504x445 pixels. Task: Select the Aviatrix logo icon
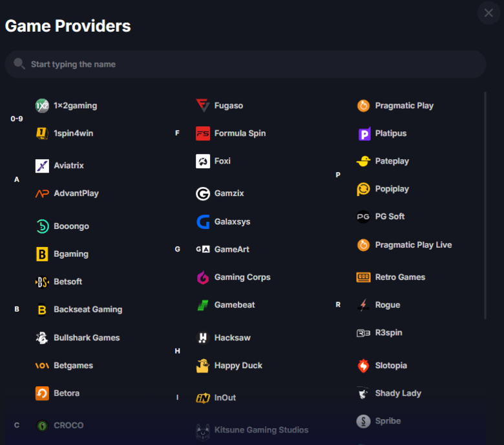(42, 166)
